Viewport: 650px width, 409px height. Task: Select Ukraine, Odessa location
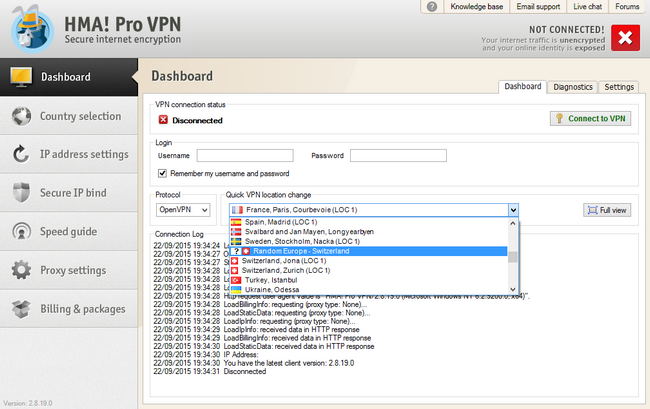pyautogui.click(x=368, y=290)
